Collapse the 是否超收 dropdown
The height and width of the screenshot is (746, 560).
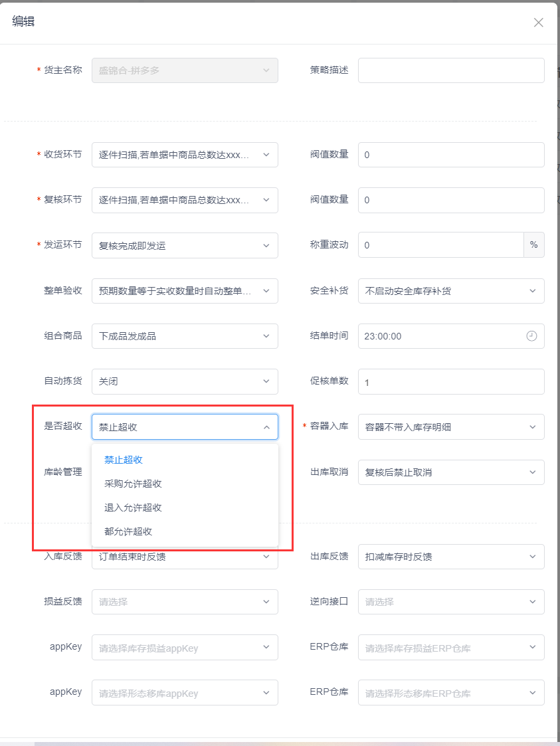point(185,426)
